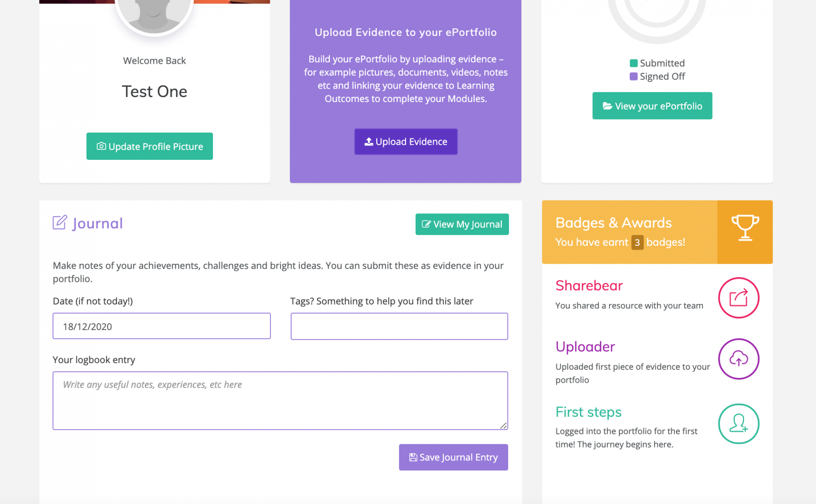Click the First steps user badge icon

738,424
